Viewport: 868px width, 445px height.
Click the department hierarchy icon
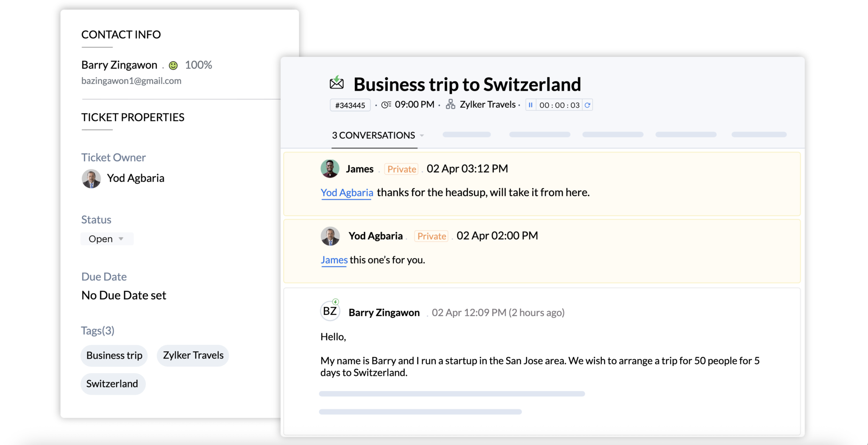click(x=451, y=104)
